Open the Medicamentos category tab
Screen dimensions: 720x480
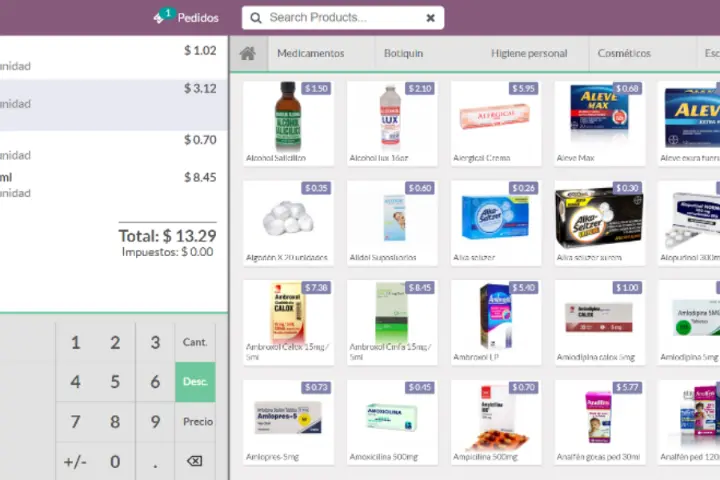pos(311,53)
